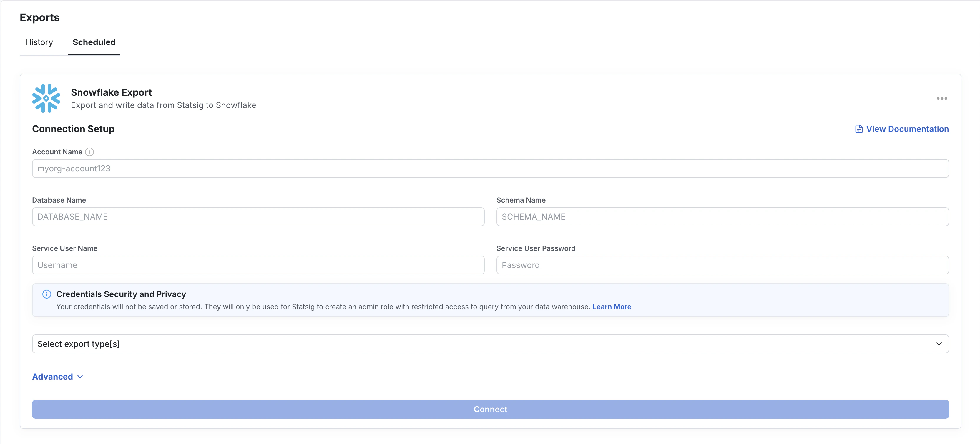Open the View Documentation link

click(907, 129)
